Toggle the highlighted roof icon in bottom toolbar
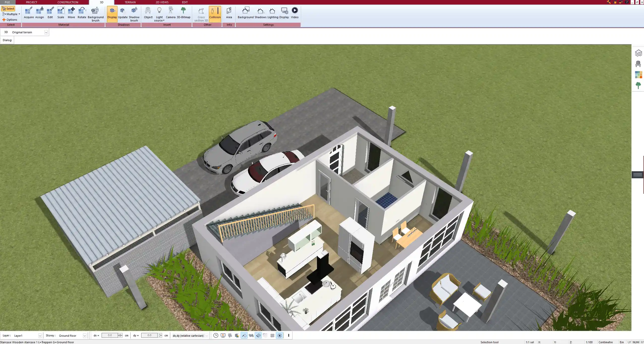Image resolution: width=644 pixels, height=344 pixels. click(x=244, y=335)
